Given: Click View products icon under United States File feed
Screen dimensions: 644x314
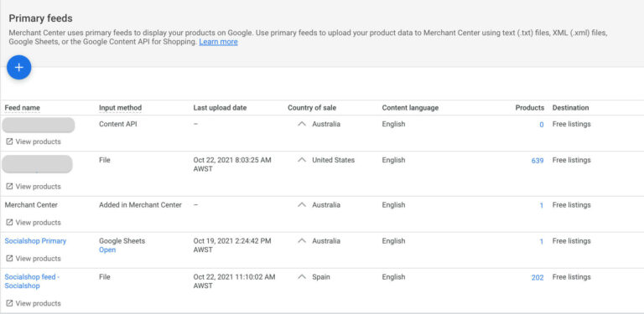Looking at the screenshot, I should click(x=9, y=187).
